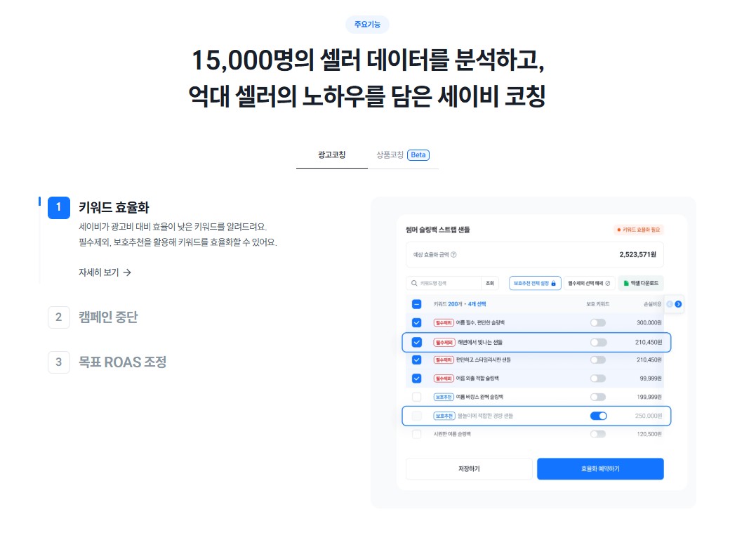Click the 저장하기 button
The height and width of the screenshot is (533, 756).
[469, 469]
